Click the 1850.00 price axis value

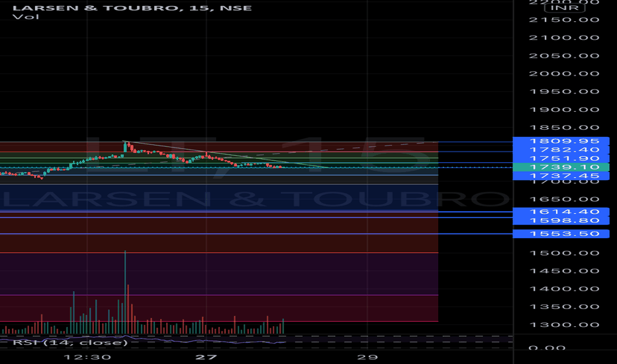(x=564, y=128)
